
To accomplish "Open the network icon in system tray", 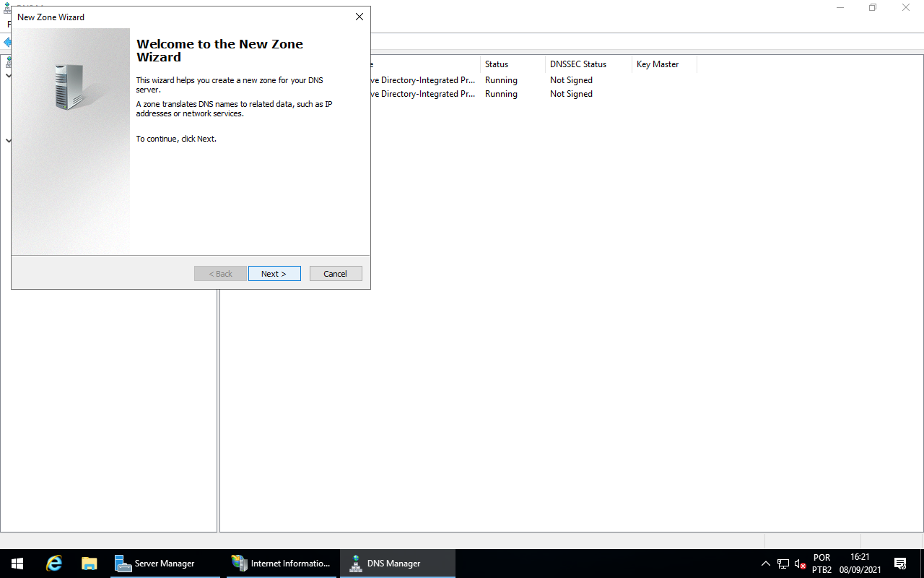I will click(x=783, y=564).
